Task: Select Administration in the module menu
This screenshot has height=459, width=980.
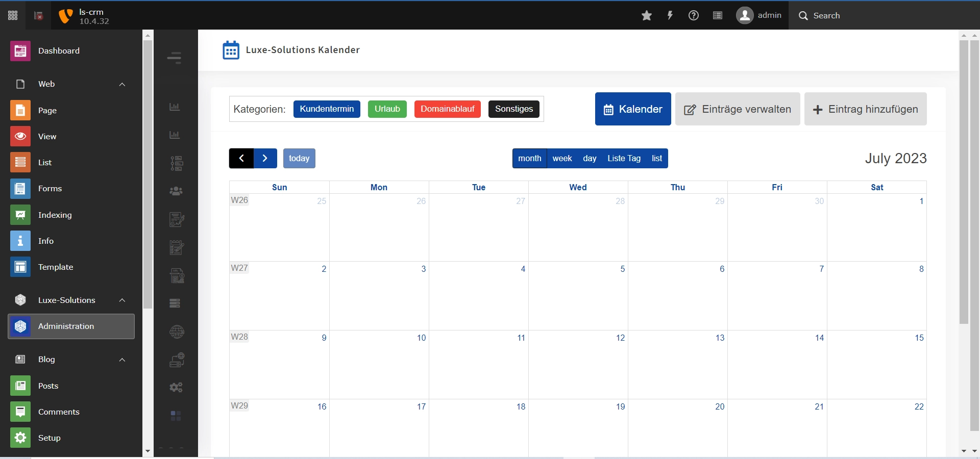Action: click(71, 326)
